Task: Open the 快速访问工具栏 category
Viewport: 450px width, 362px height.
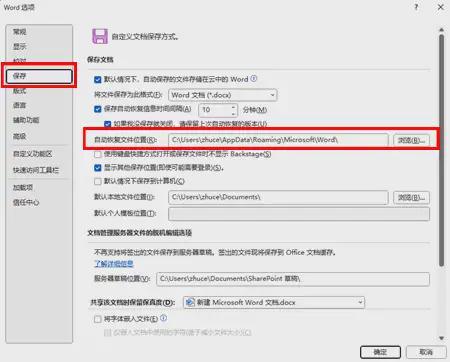Action: 36,170
